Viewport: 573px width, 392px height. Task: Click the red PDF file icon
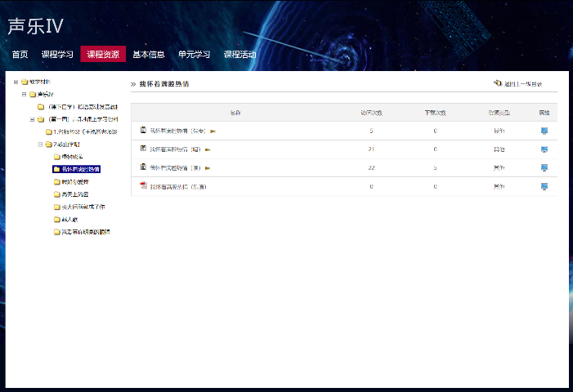point(144,186)
